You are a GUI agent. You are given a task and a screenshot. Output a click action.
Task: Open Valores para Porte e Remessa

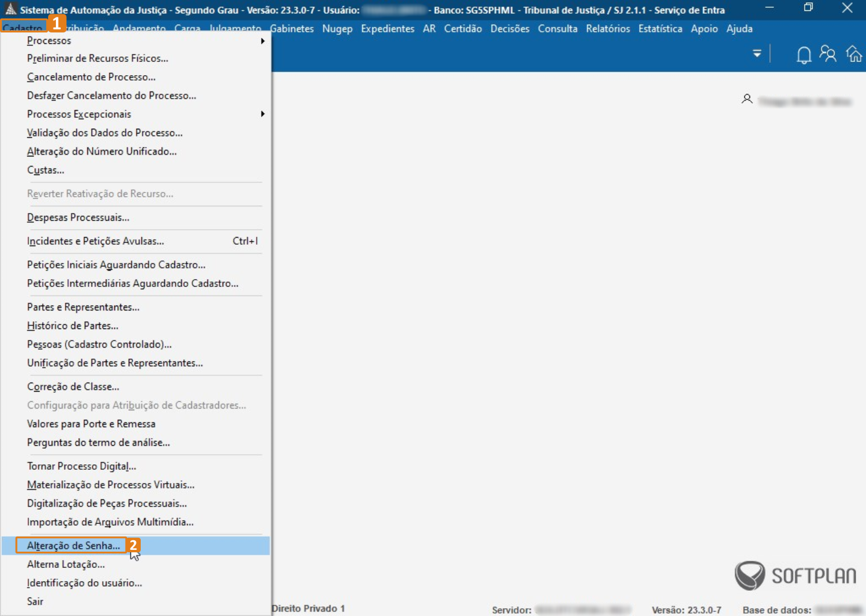click(x=135, y=423)
